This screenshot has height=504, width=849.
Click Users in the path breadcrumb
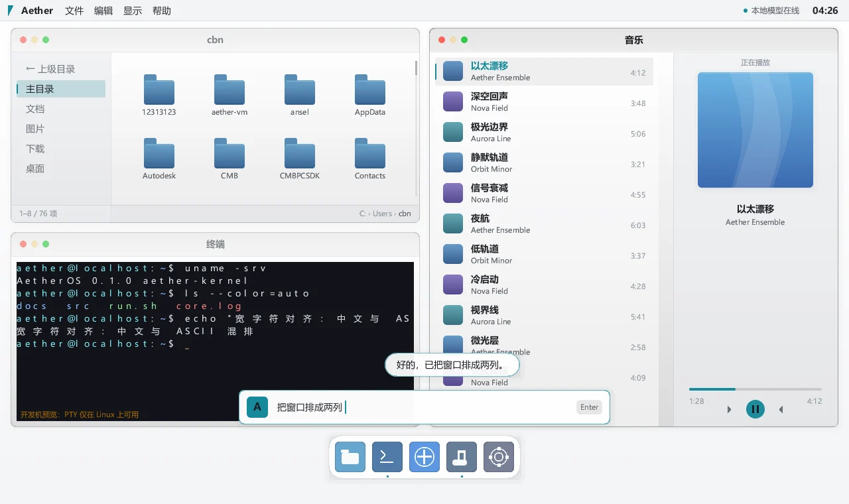click(382, 214)
